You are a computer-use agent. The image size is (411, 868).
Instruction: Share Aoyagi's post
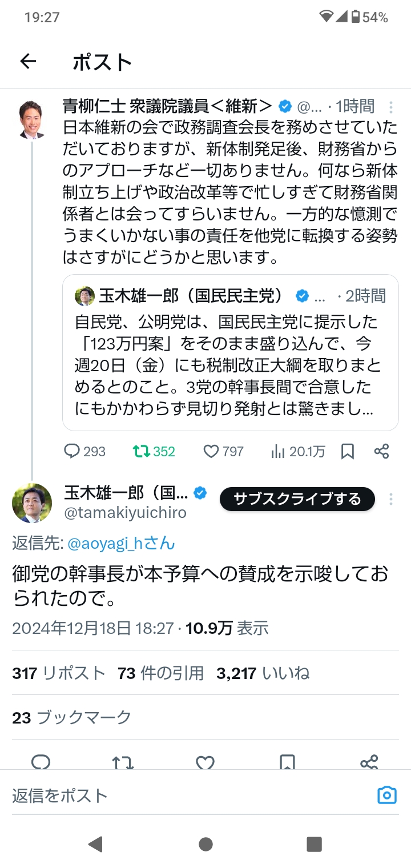pos(381,452)
